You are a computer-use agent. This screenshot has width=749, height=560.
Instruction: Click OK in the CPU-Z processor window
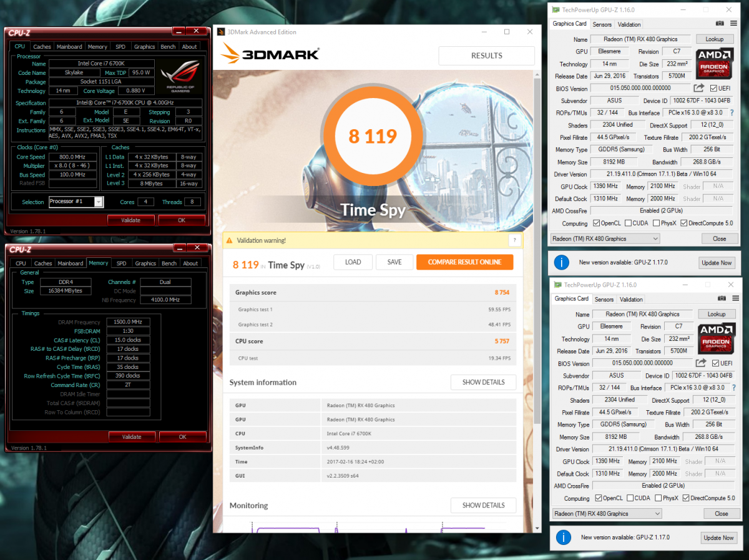pyautogui.click(x=182, y=220)
